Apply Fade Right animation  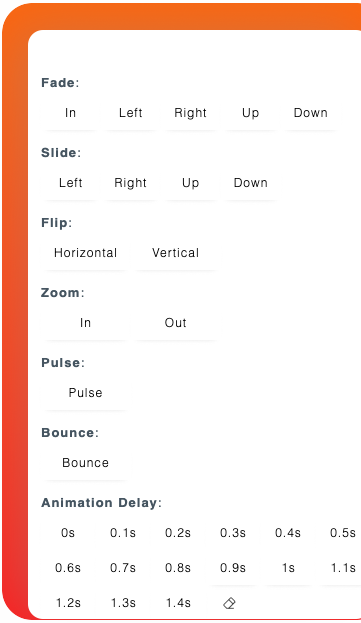click(x=190, y=113)
